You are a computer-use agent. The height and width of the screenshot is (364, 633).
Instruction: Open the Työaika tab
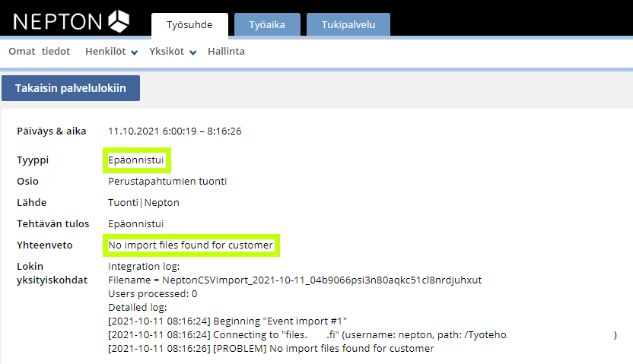[267, 25]
